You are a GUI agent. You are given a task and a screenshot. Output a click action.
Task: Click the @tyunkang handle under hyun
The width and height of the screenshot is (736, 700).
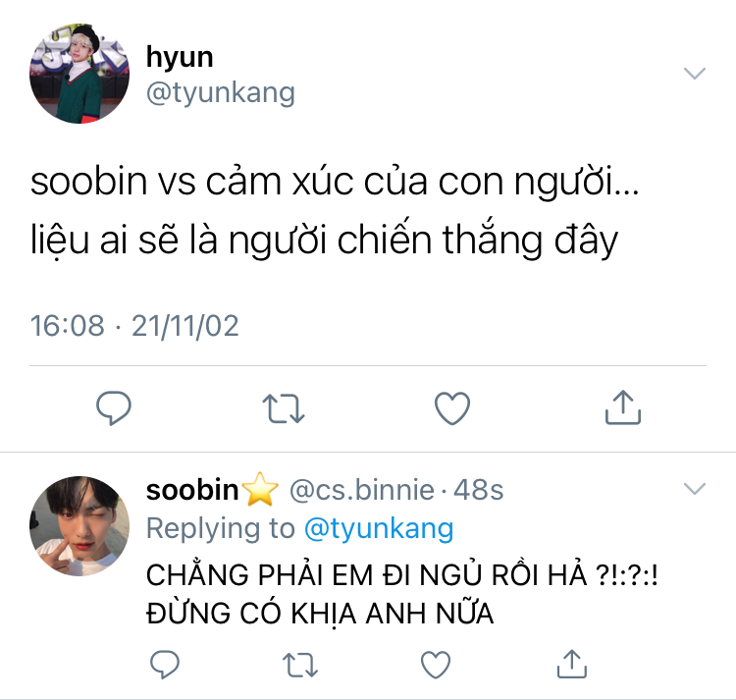[221, 93]
